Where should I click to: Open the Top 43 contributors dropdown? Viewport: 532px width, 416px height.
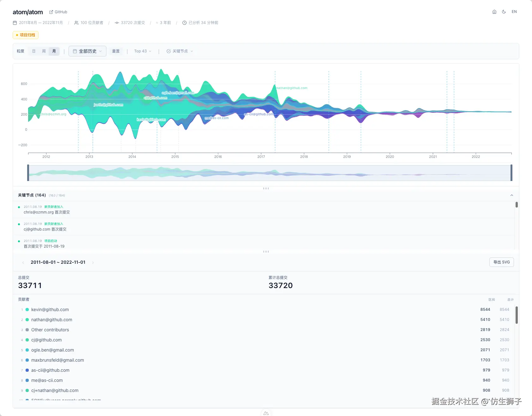tap(143, 51)
